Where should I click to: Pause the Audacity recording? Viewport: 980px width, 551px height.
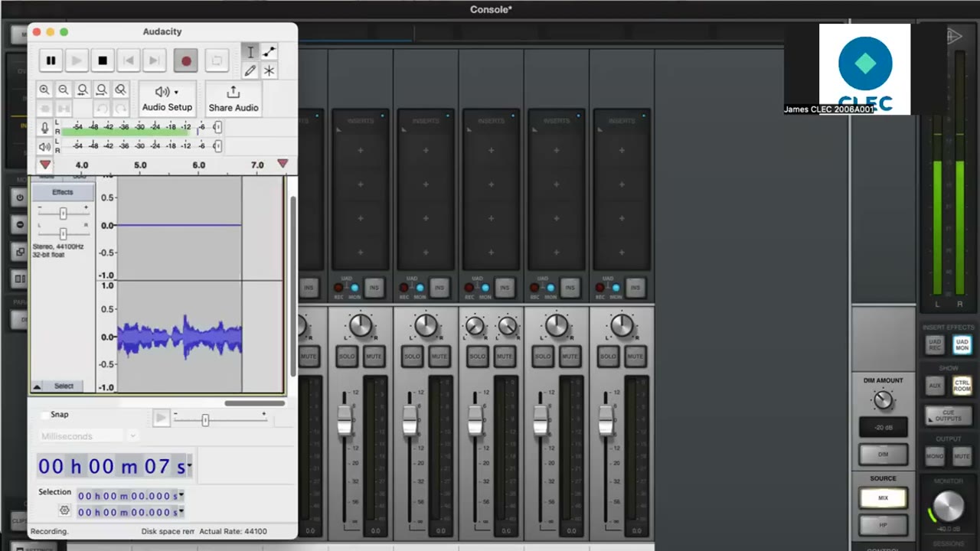tap(51, 60)
